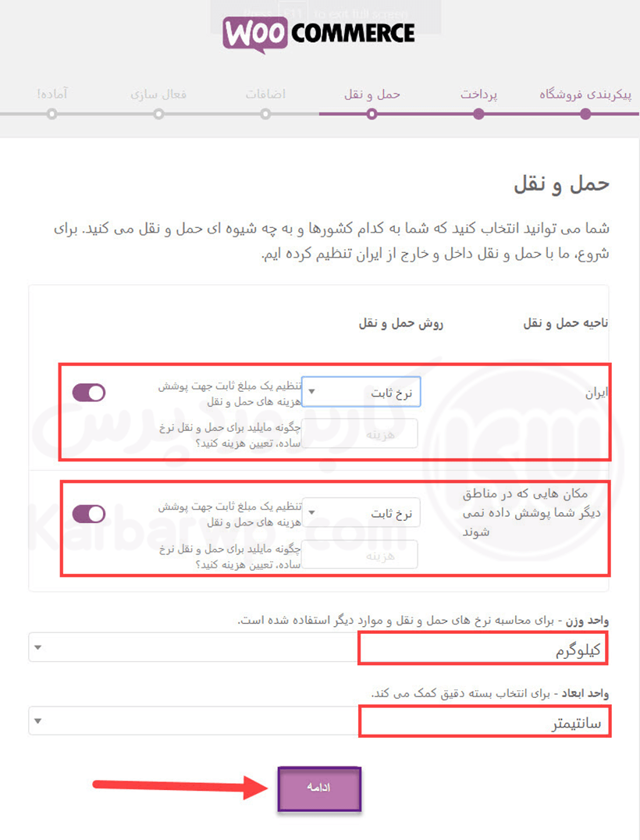Image resolution: width=640 pixels, height=840 pixels.
Task: Open the واحد وزن کیلوگرم dropdown
Action: [x=318, y=648]
